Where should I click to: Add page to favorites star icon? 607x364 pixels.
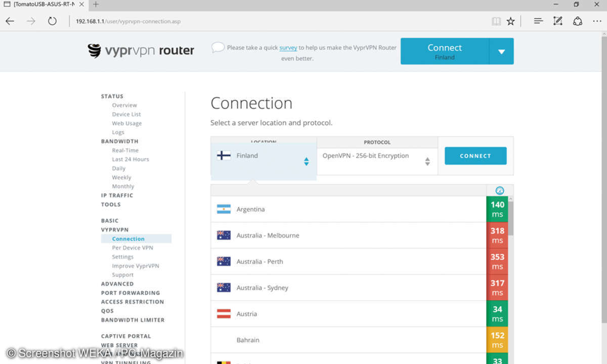511,21
